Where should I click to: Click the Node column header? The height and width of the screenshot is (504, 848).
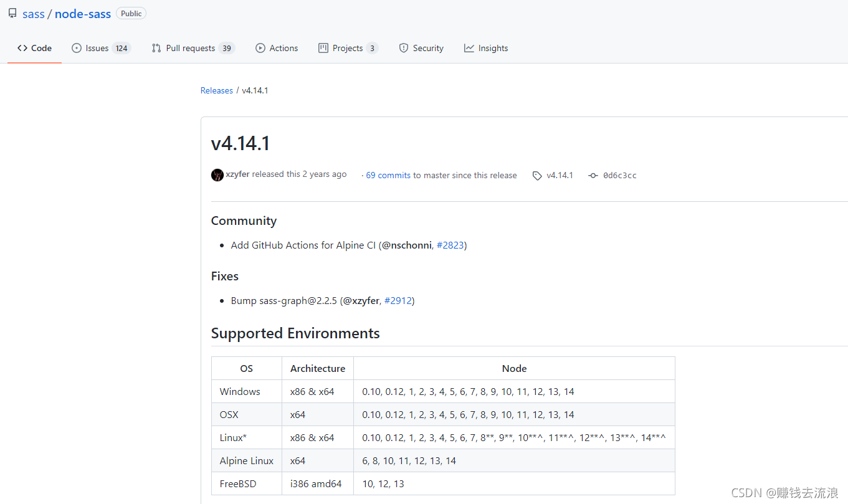515,369
